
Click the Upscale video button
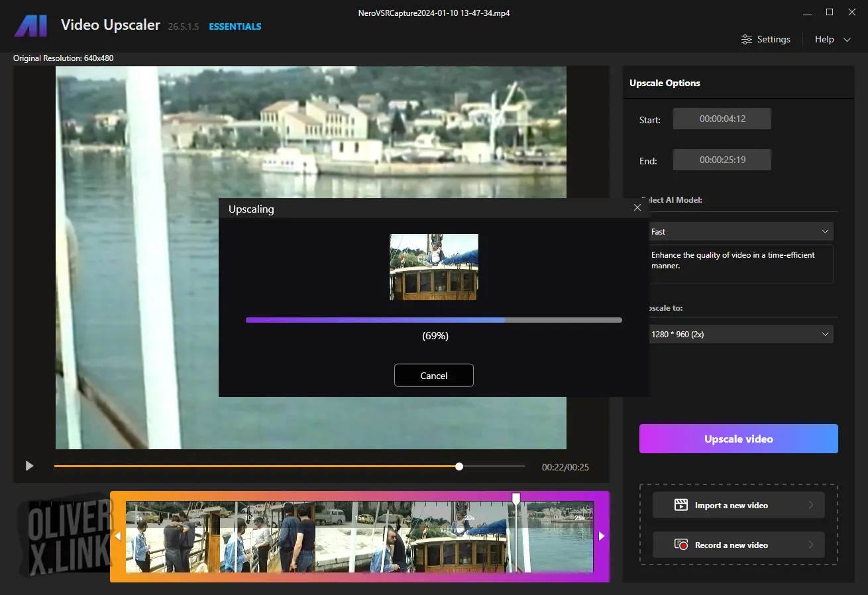pyautogui.click(x=738, y=439)
